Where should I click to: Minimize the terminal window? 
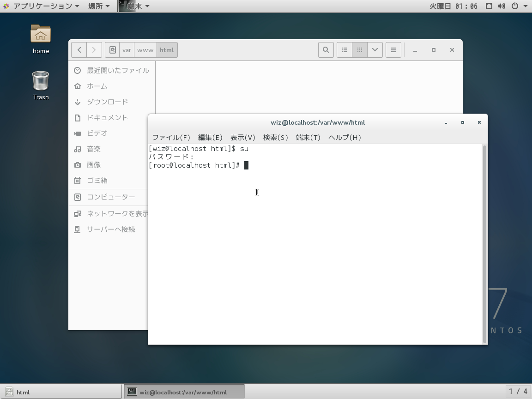click(x=446, y=122)
